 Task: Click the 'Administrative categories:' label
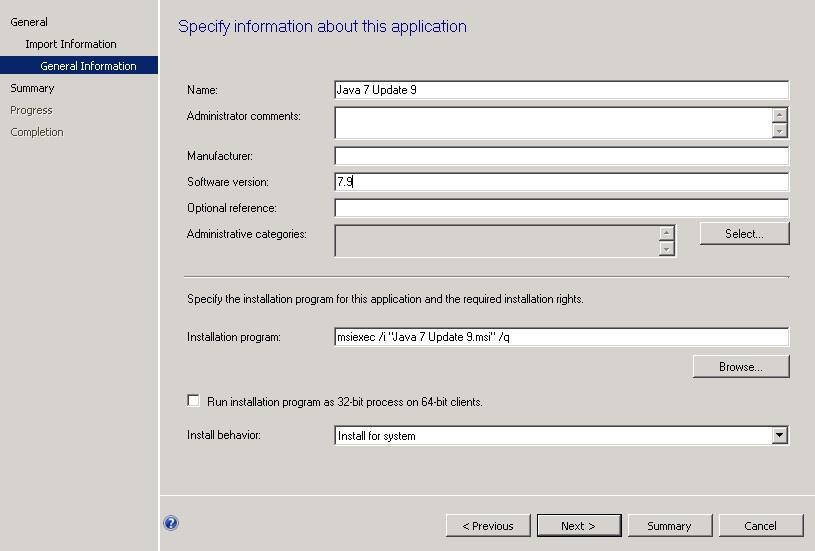click(x=246, y=234)
